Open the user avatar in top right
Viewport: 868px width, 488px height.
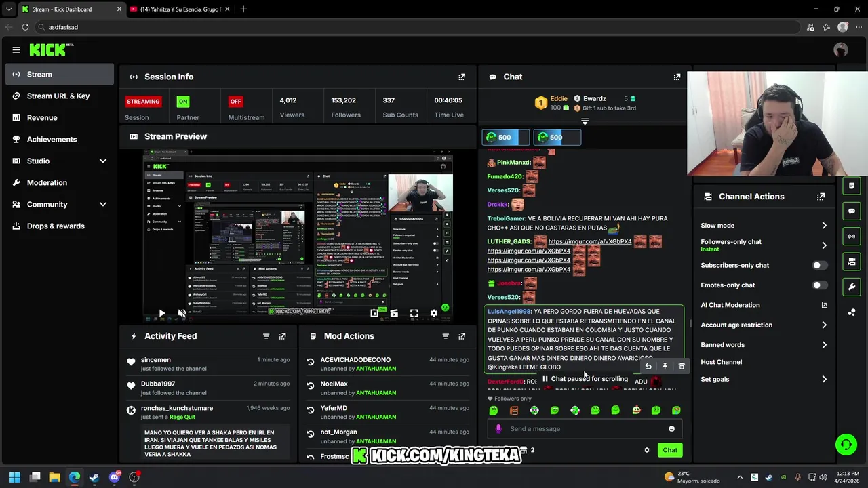click(x=841, y=49)
